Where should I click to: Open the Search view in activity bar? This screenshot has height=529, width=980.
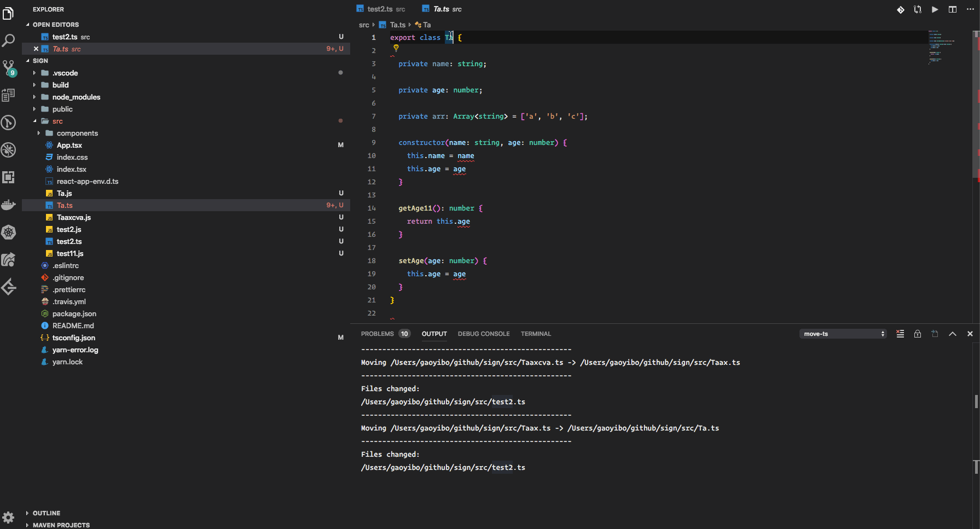coord(9,40)
